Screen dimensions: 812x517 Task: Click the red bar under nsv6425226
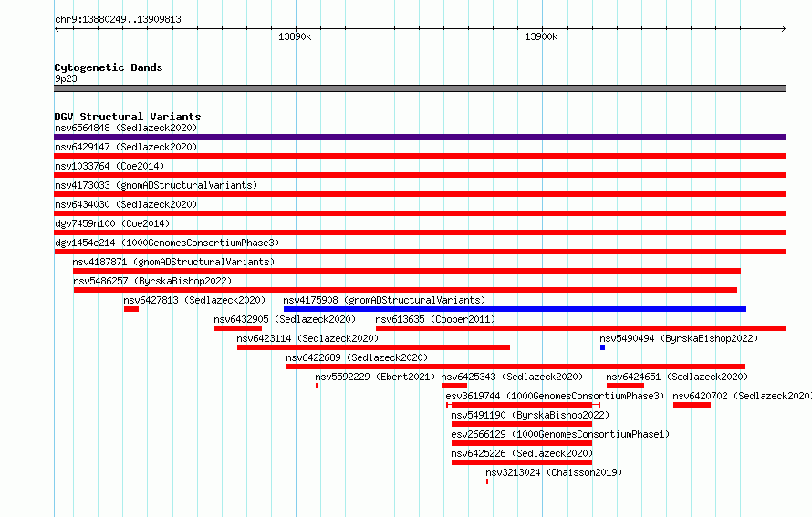[x=522, y=462]
